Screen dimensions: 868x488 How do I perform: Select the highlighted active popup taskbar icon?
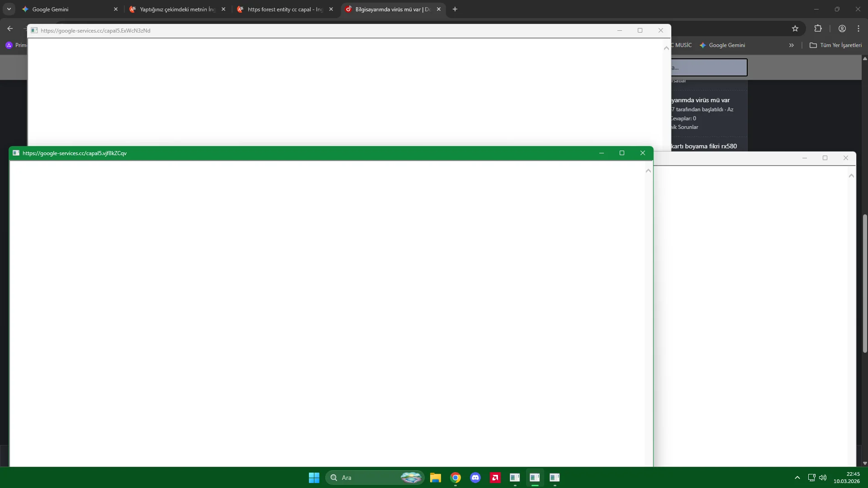pyautogui.click(x=535, y=478)
